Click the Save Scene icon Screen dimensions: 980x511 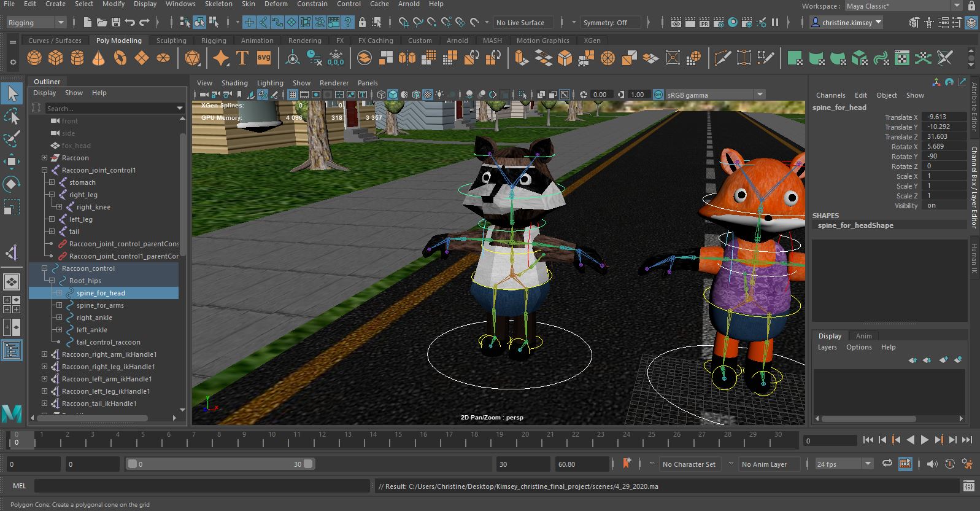115,23
